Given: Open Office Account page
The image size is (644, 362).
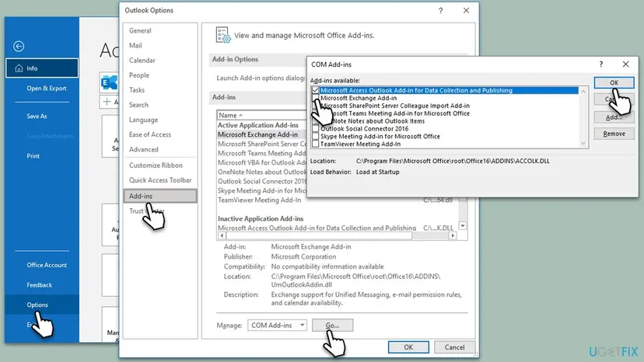Looking at the screenshot, I should click(47, 265).
